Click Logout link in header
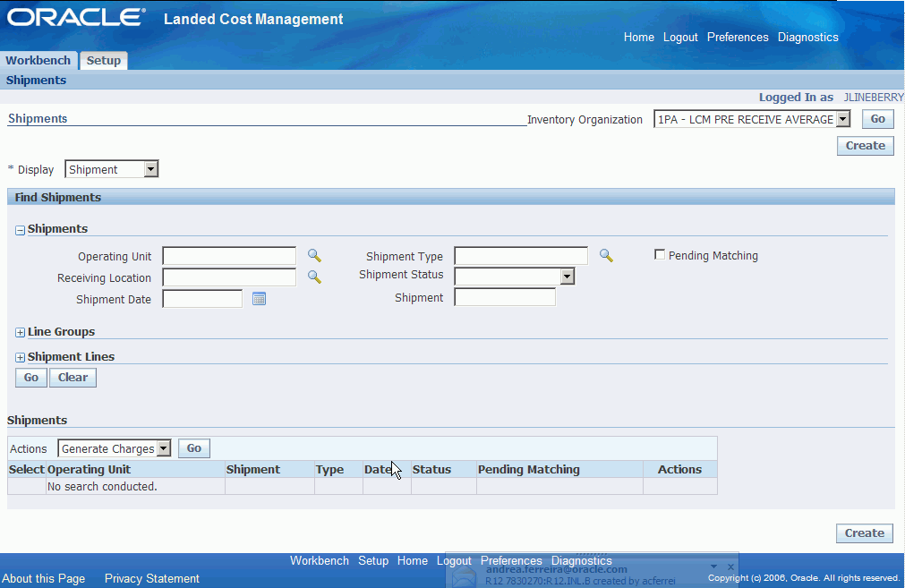 (x=680, y=37)
